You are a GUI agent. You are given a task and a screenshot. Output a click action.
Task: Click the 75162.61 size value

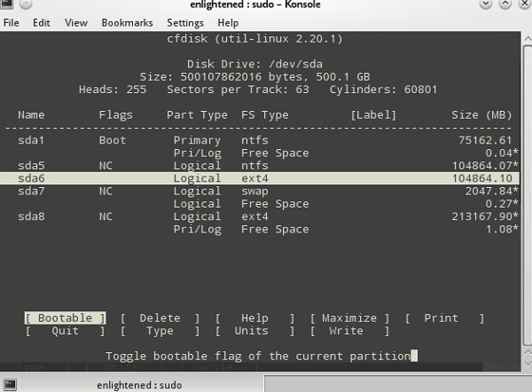coord(485,140)
